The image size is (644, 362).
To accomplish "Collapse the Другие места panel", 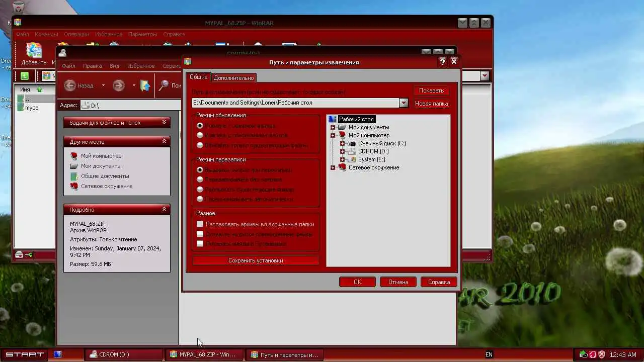I will (164, 141).
